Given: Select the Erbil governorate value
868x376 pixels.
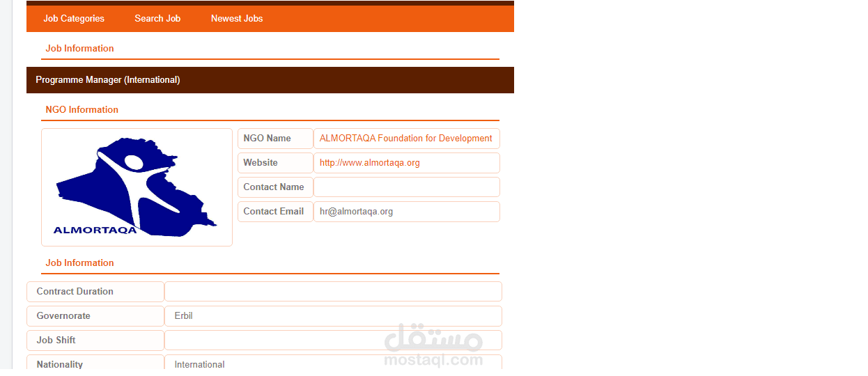Looking at the screenshot, I should 184,316.
